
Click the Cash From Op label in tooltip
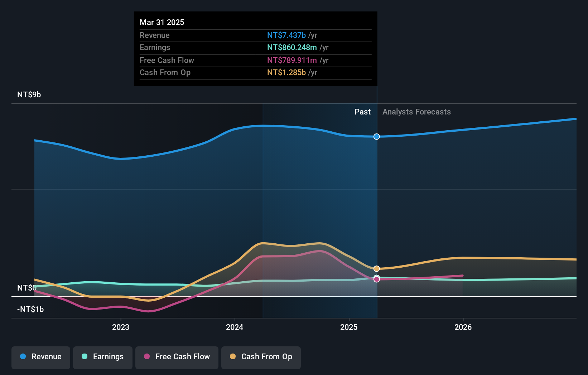[x=165, y=72]
